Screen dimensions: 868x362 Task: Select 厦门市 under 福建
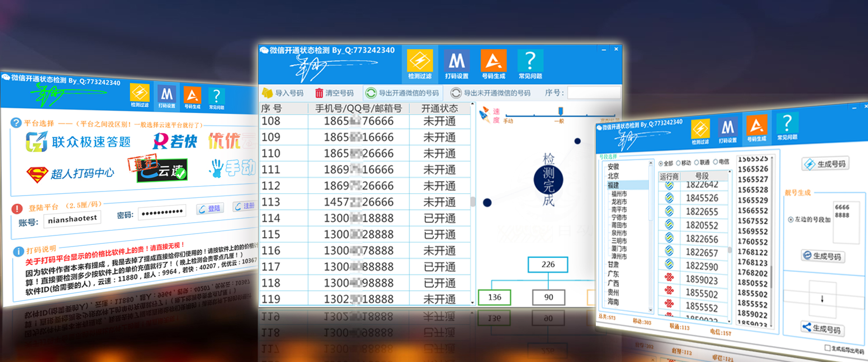(x=619, y=248)
